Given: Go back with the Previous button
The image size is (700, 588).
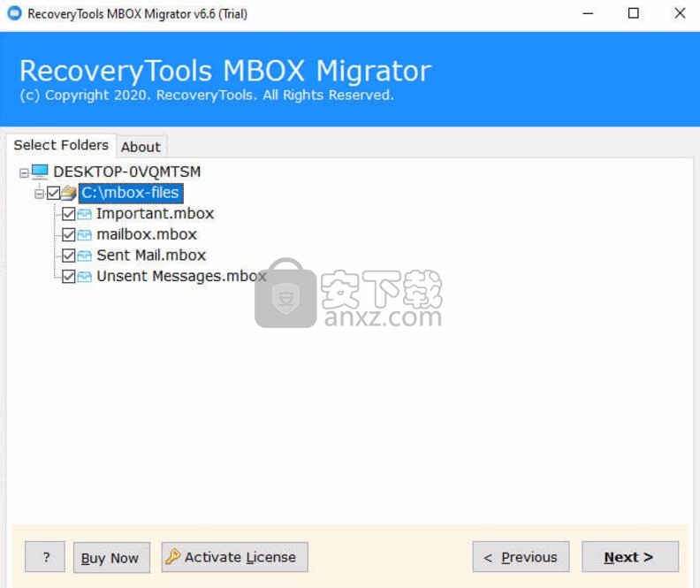Looking at the screenshot, I should point(521,557).
